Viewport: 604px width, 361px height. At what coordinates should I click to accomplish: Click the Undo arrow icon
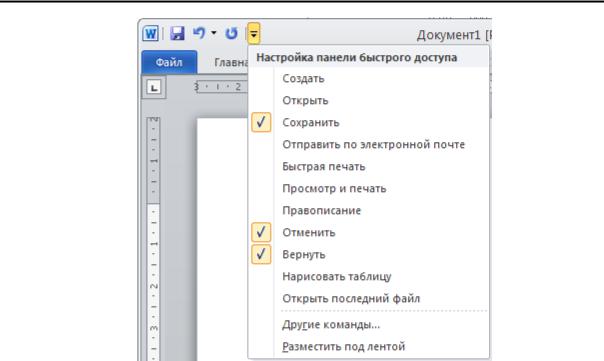pyautogui.click(x=199, y=33)
